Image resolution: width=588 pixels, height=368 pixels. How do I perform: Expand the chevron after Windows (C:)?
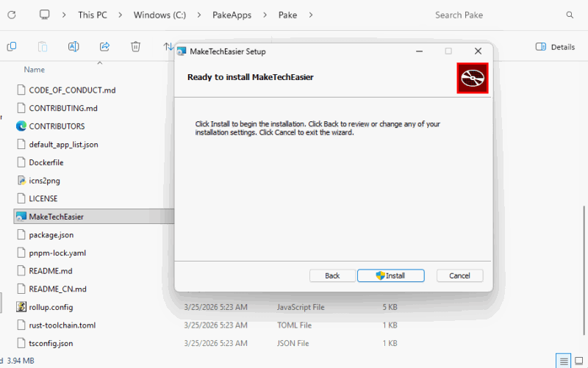199,15
